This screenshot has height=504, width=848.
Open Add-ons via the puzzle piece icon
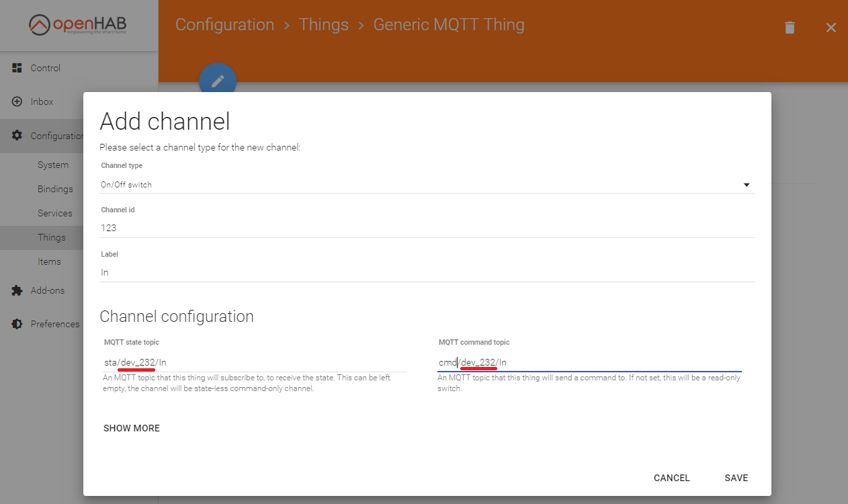click(x=16, y=290)
